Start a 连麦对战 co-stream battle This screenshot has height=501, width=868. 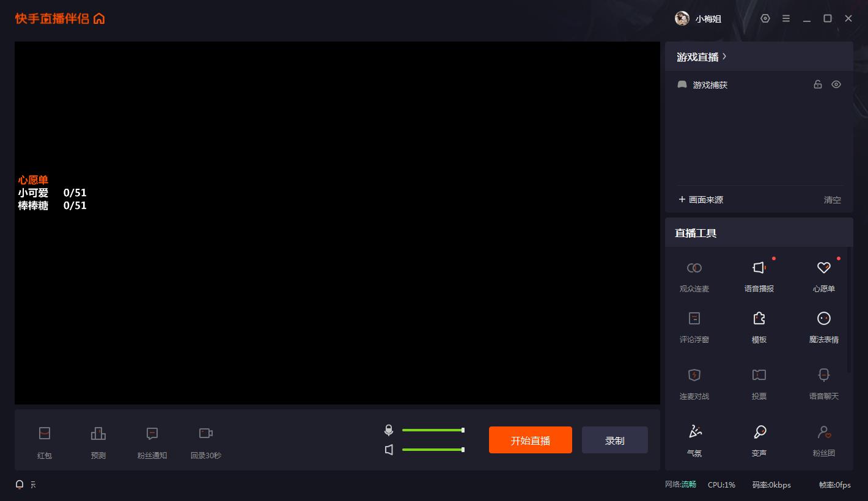(x=694, y=384)
